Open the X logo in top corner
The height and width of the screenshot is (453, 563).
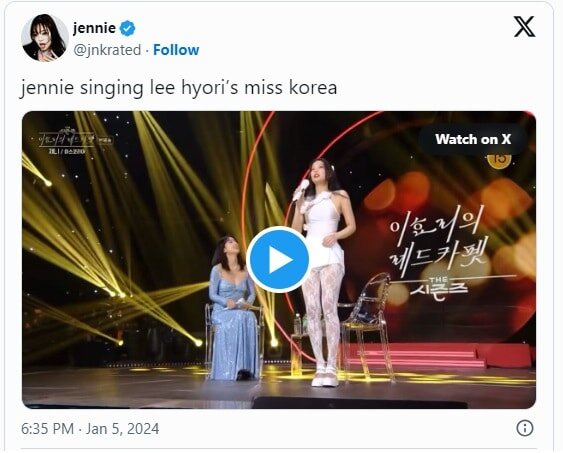(524, 27)
